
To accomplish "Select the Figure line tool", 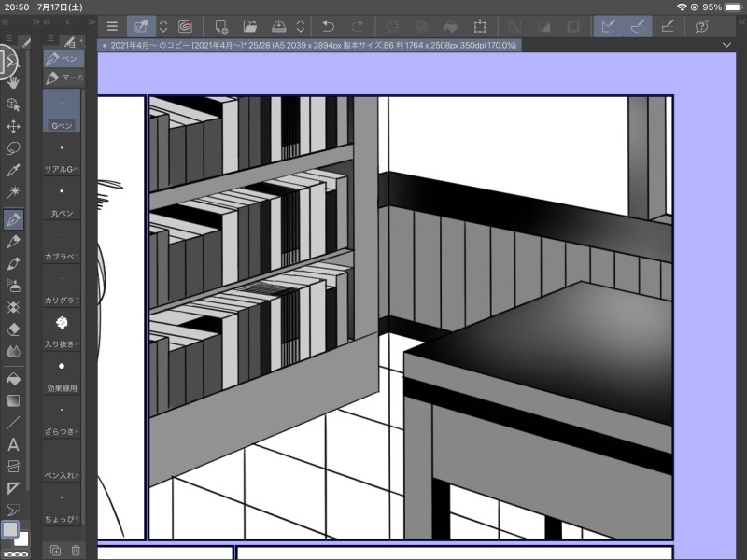I will [13, 423].
